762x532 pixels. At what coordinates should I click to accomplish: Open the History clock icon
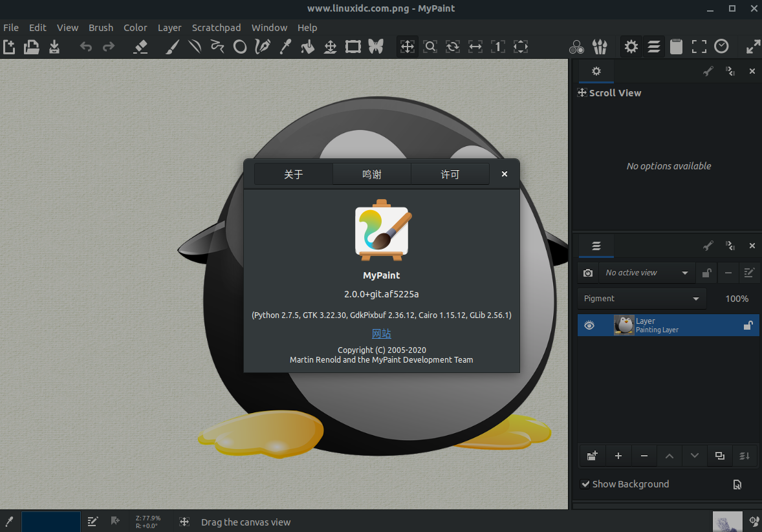pyautogui.click(x=722, y=47)
